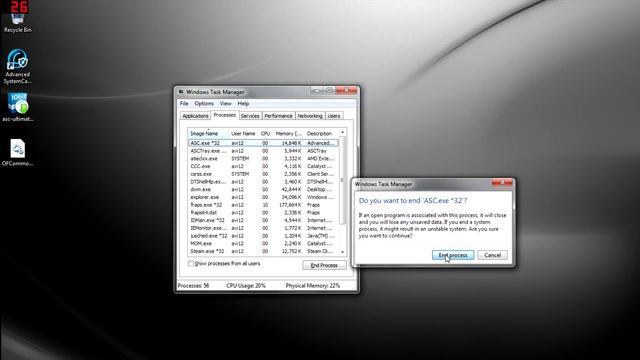This screenshot has height=360, width=640.
Task: Switch to the Applications tab
Action: (x=195, y=116)
